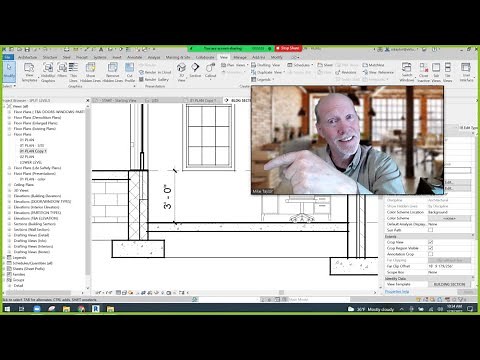Viewport: 480px width, 360px height.
Task: Open the Manage ribbon tab
Action: coord(240,57)
